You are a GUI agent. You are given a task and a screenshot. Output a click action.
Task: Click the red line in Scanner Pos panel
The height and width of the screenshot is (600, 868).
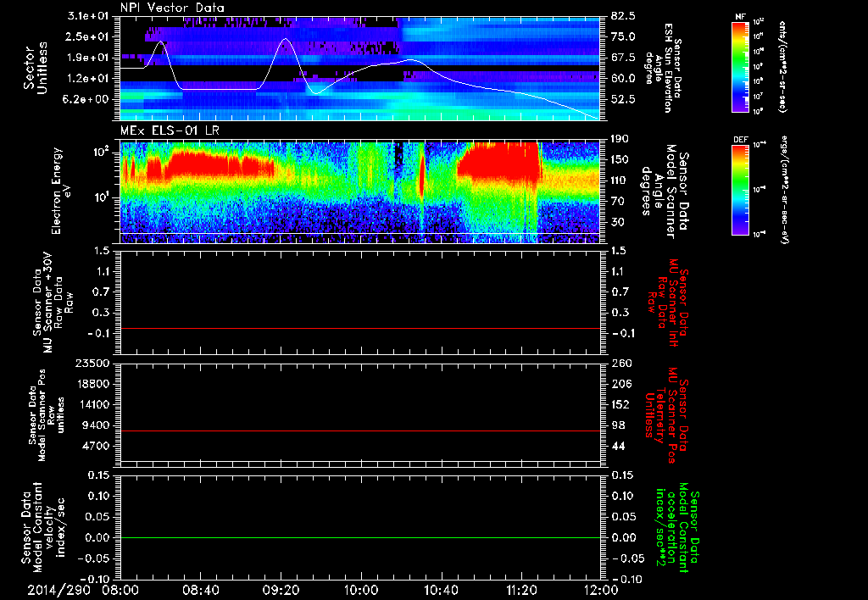click(x=359, y=431)
